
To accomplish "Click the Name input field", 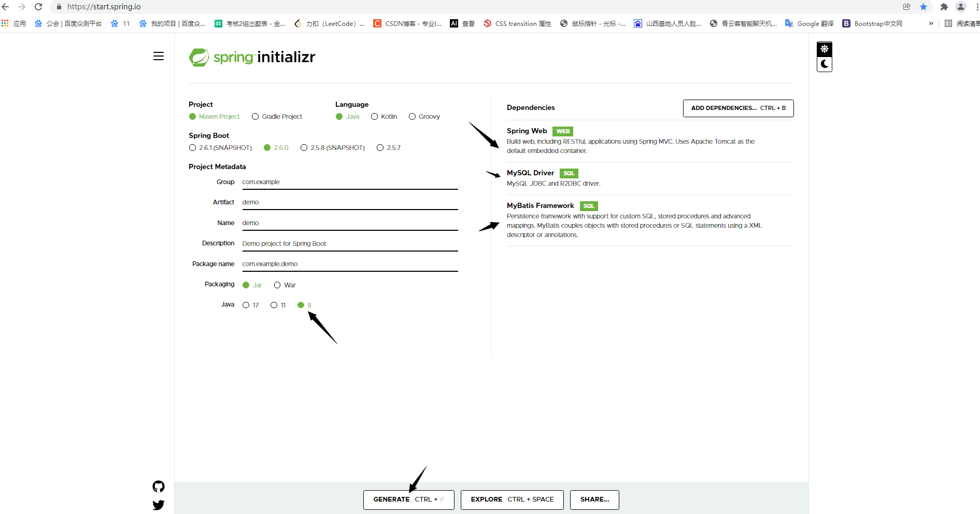I will click(350, 223).
